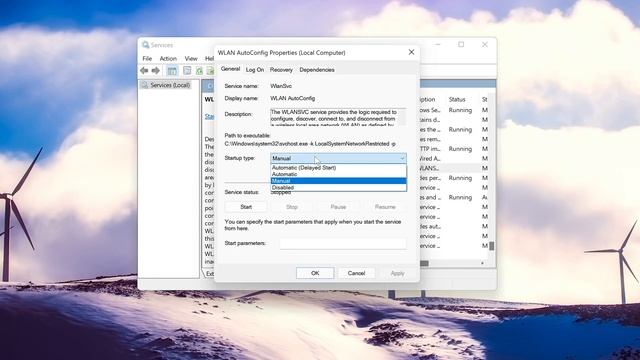The width and height of the screenshot is (640, 360).
Task: Click inside the Description text box
Action: (x=338, y=117)
